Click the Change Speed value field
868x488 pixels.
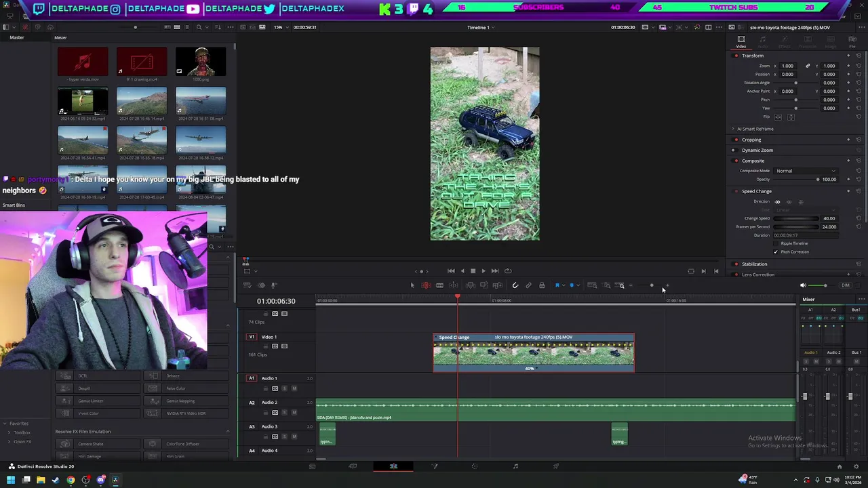pos(829,218)
